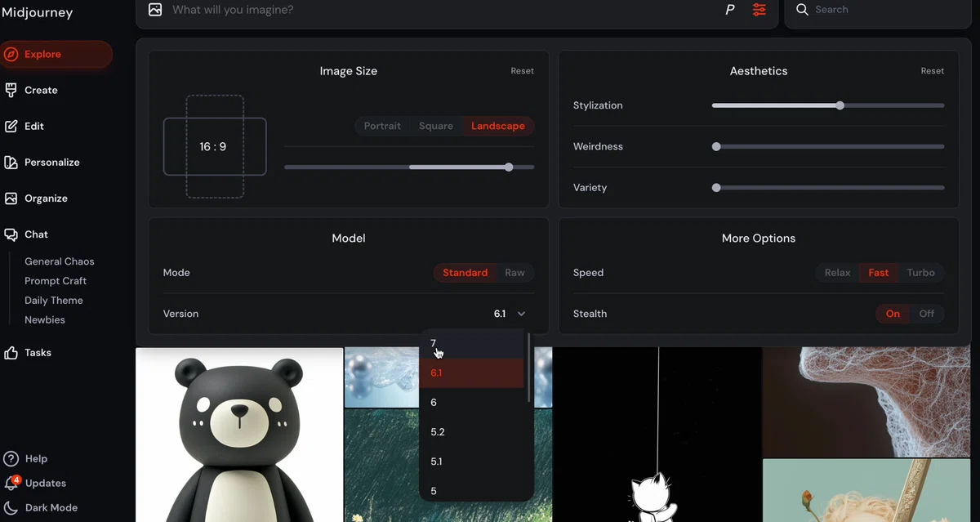Click the Midjourney logo text

38,12
